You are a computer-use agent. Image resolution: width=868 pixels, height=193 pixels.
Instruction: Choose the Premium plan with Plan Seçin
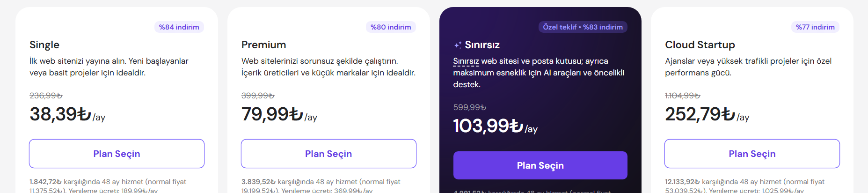point(328,154)
